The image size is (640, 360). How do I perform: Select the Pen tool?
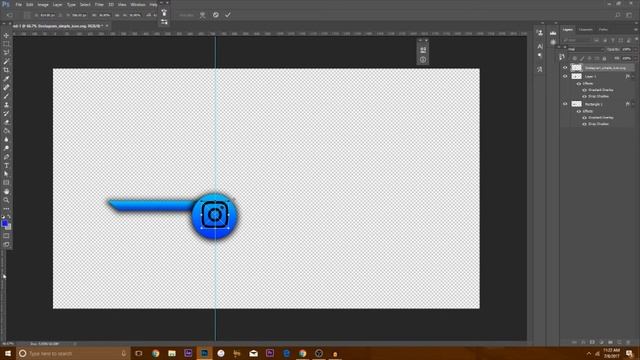(6, 157)
